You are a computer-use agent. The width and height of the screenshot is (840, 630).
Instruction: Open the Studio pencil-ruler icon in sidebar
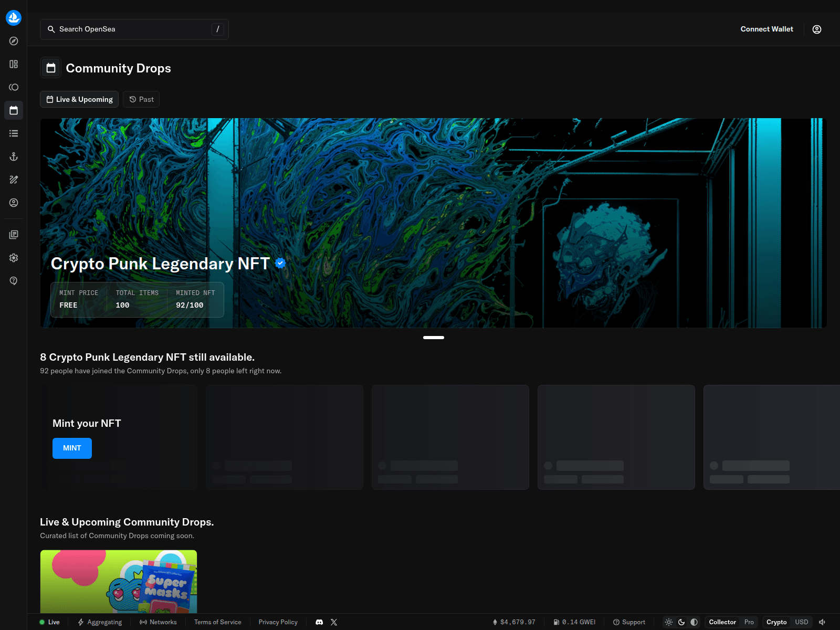point(14,180)
